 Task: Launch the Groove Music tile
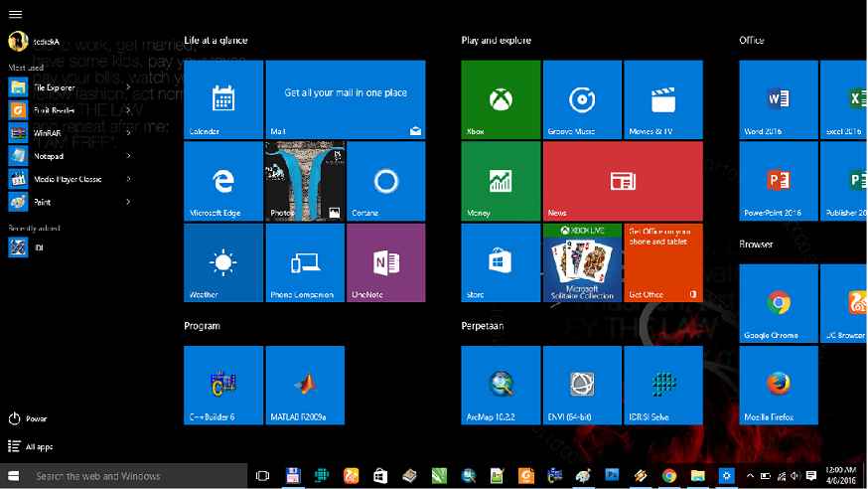(x=582, y=99)
